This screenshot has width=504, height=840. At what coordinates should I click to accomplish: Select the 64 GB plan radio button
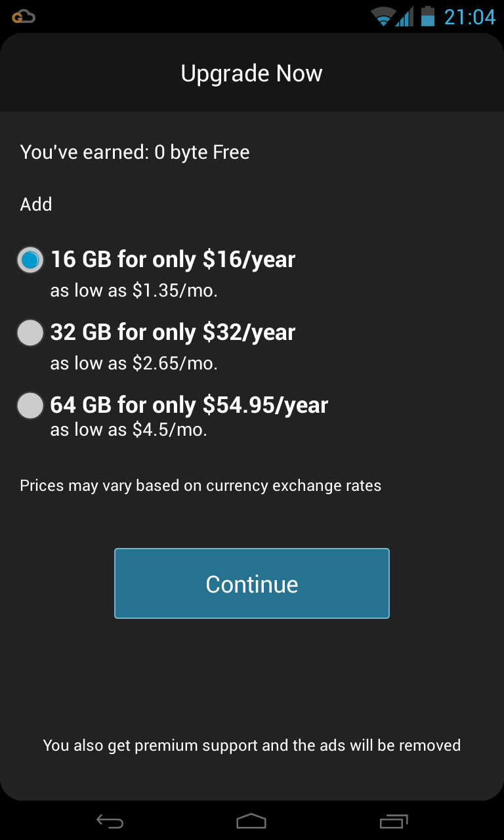(30, 405)
